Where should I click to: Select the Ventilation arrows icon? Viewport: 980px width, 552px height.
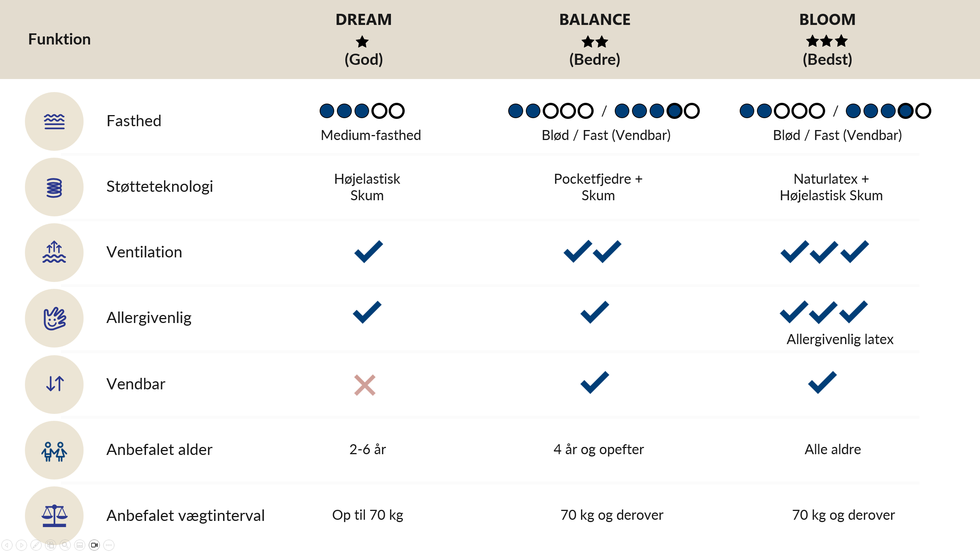54,252
